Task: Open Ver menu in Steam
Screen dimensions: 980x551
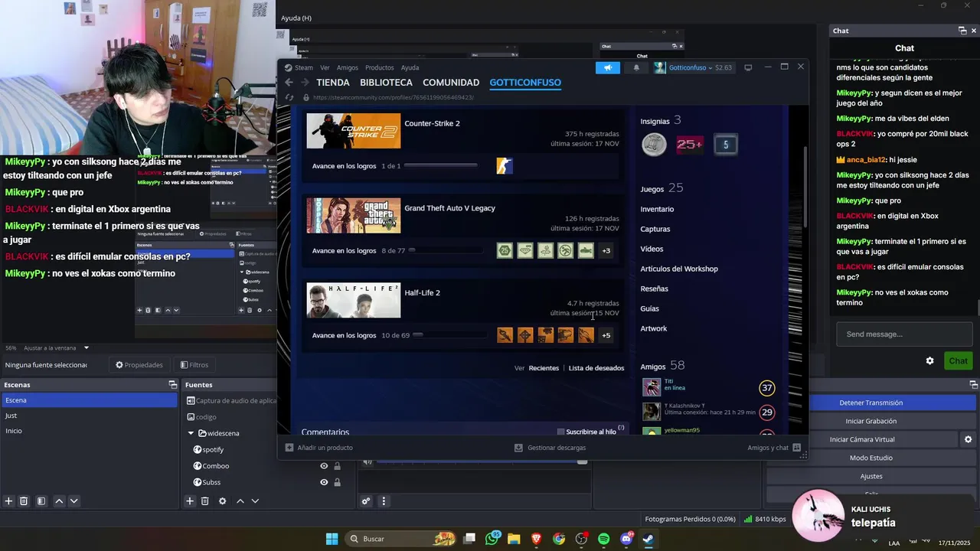Action: [325, 67]
